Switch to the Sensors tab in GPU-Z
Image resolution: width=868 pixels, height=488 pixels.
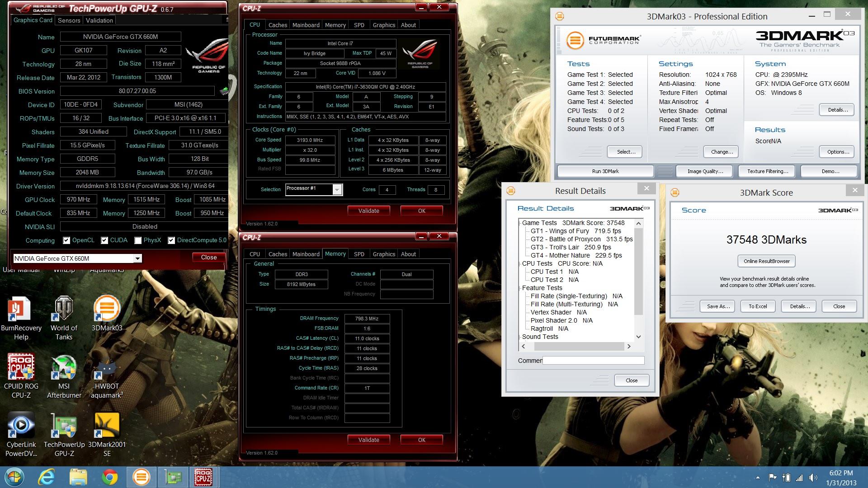coord(69,20)
